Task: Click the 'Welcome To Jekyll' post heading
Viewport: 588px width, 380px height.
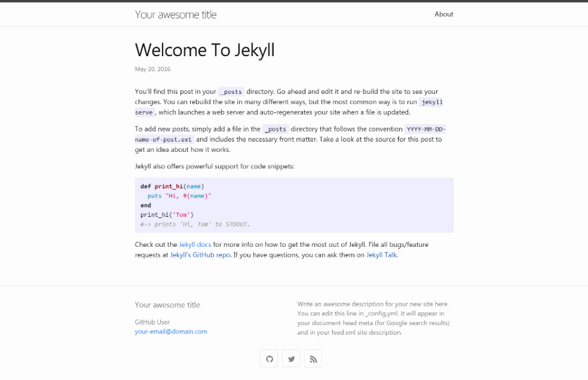Action: [205, 50]
